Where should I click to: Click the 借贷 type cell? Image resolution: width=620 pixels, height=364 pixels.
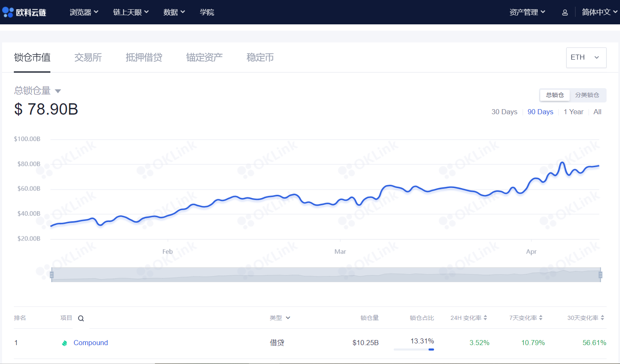click(277, 343)
